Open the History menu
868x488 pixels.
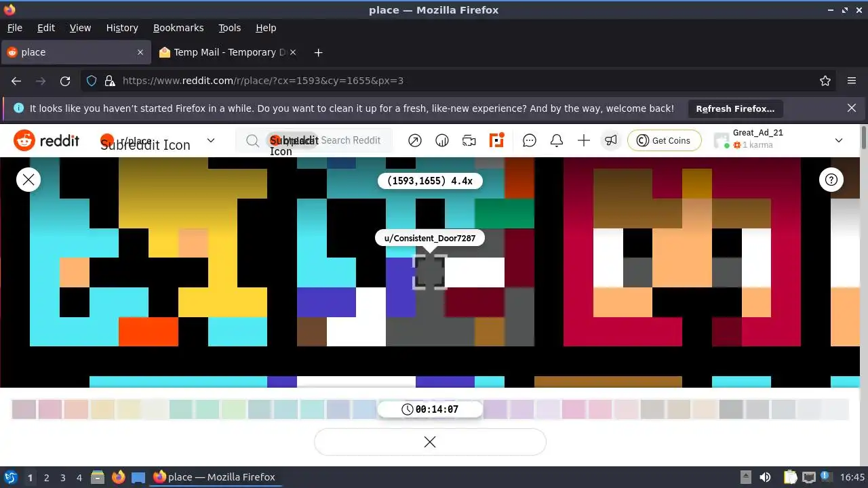pyautogui.click(x=122, y=28)
